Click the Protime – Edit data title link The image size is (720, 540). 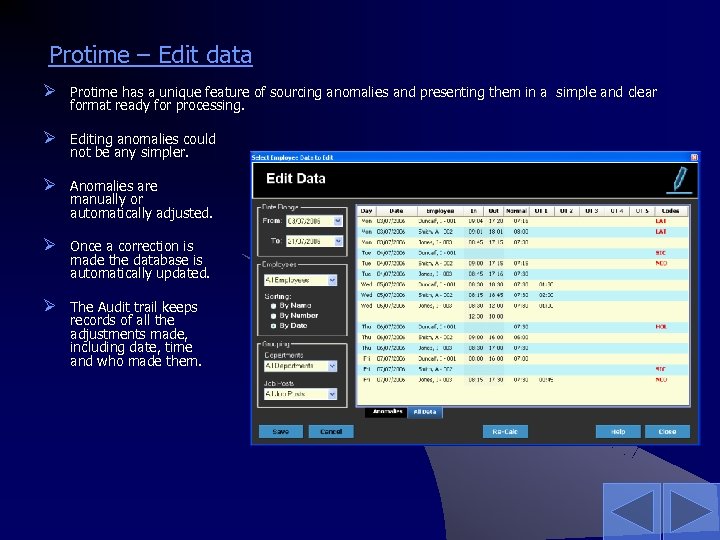151,55
